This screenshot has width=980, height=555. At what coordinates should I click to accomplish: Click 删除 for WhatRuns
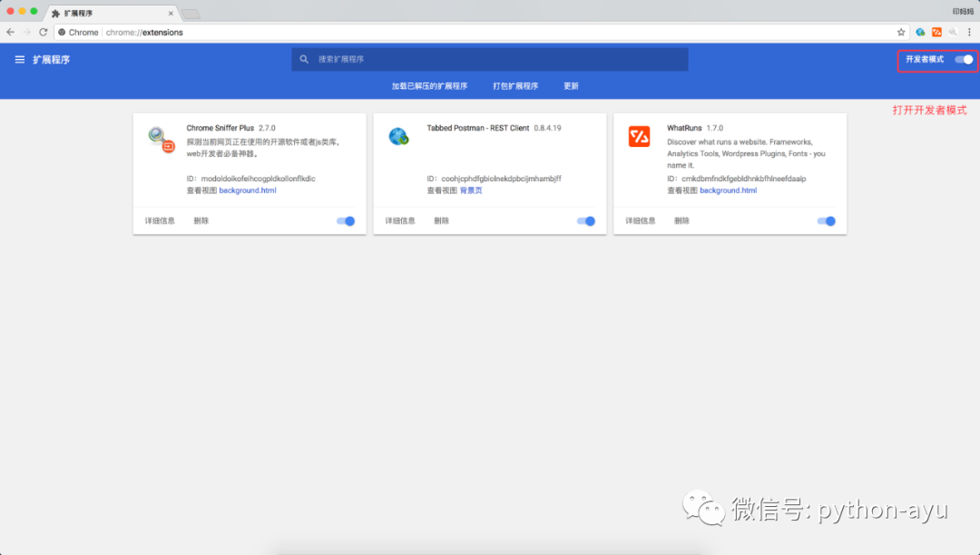click(x=681, y=221)
